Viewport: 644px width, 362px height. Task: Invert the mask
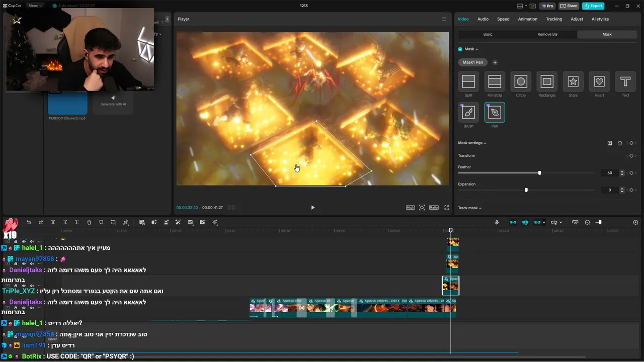pyautogui.click(x=610, y=143)
